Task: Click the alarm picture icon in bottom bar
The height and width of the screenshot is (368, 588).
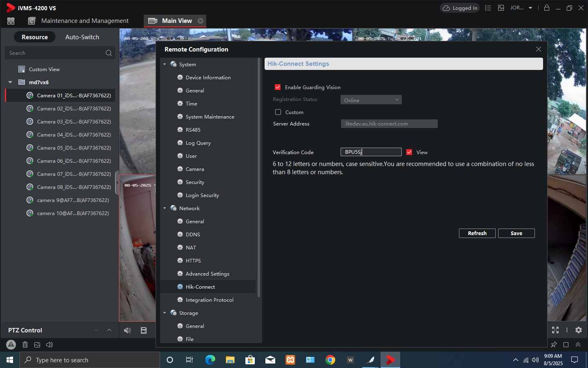Action: click(x=37, y=345)
